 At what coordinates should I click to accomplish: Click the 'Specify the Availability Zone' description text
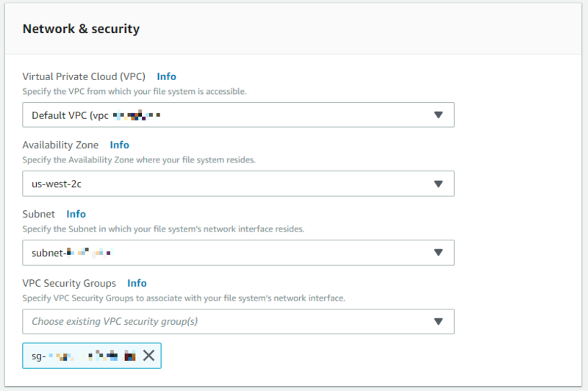[x=139, y=160]
